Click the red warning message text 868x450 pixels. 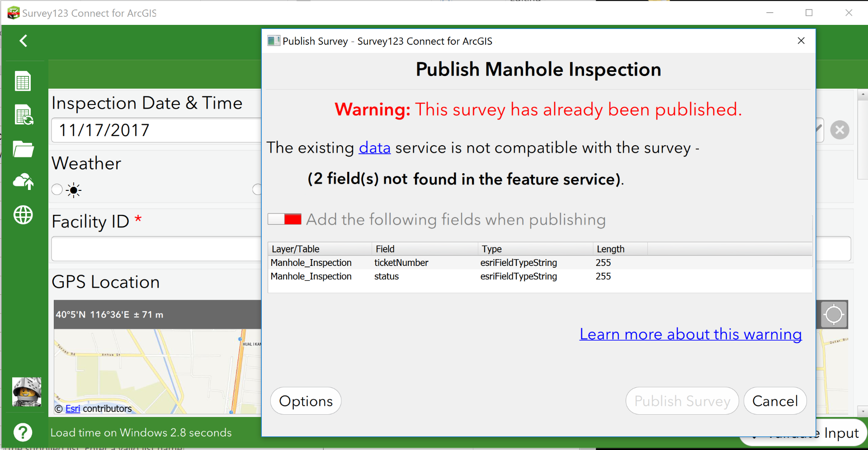pyautogui.click(x=538, y=110)
